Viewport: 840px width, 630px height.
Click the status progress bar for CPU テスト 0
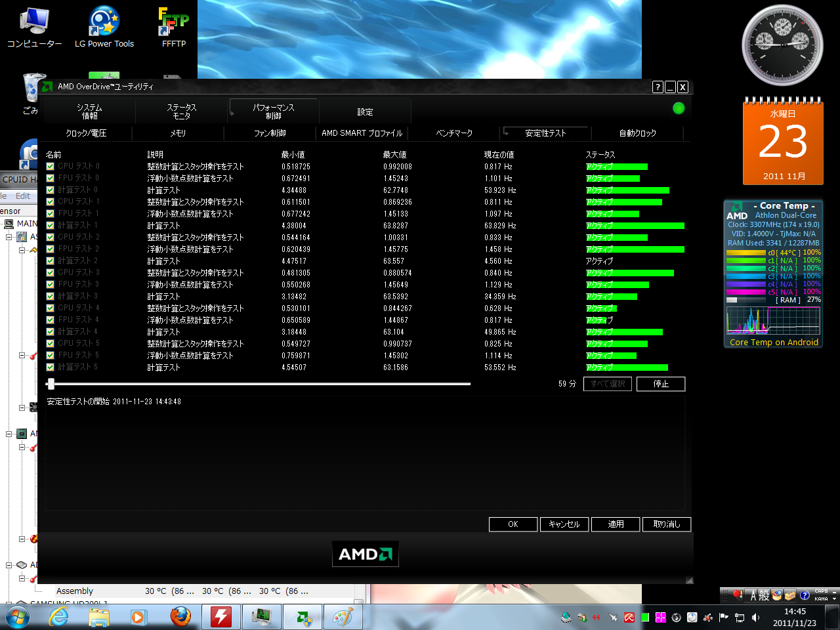(617, 167)
